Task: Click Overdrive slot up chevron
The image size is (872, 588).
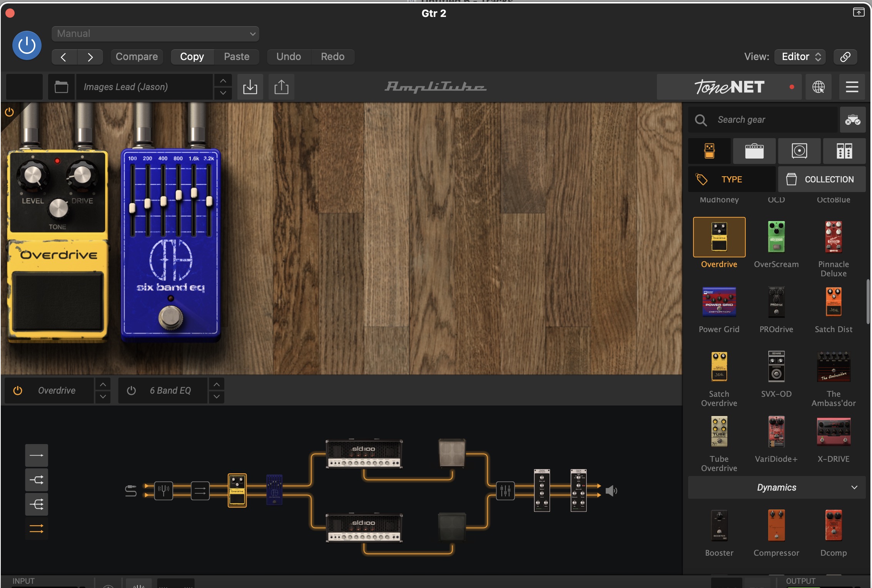Action: [x=103, y=384]
